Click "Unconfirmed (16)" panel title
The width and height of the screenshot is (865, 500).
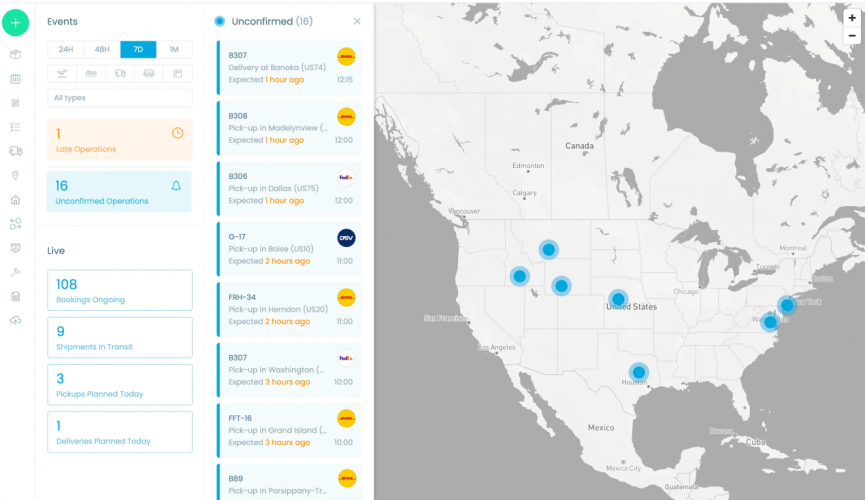point(272,22)
